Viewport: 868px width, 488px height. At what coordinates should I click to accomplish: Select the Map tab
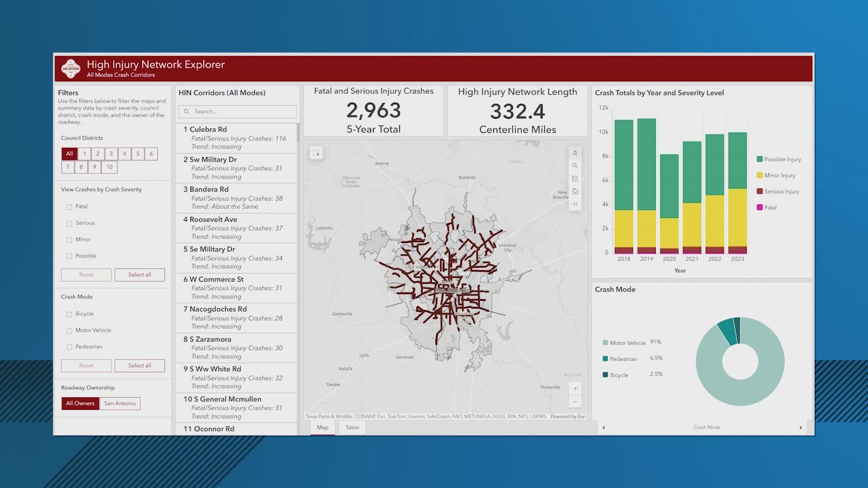(x=322, y=427)
